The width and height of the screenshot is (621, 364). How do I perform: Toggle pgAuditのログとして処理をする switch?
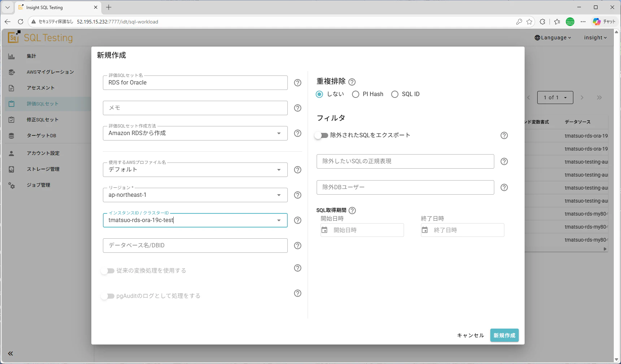tap(107, 296)
